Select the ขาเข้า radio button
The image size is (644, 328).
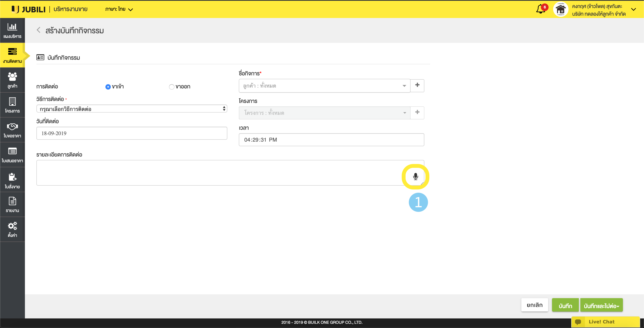click(x=108, y=87)
